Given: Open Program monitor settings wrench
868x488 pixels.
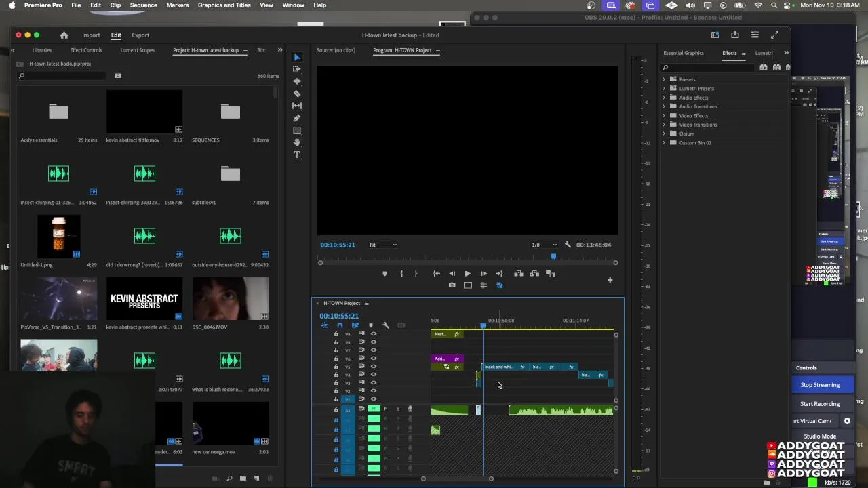Looking at the screenshot, I should [568, 245].
